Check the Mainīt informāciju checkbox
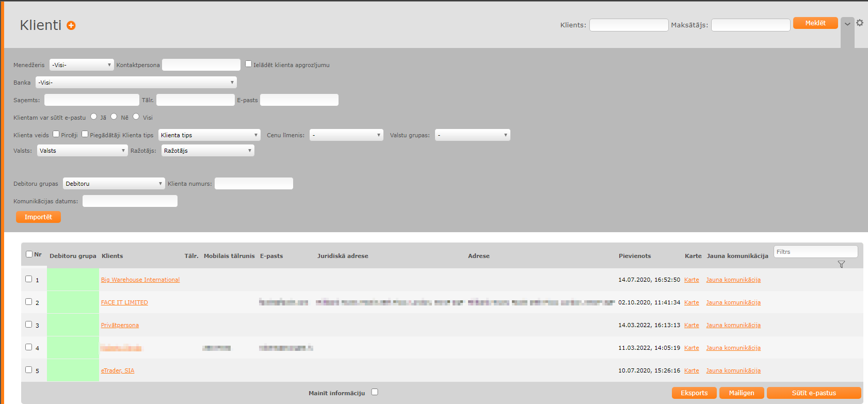Image resolution: width=868 pixels, height=404 pixels. [375, 392]
